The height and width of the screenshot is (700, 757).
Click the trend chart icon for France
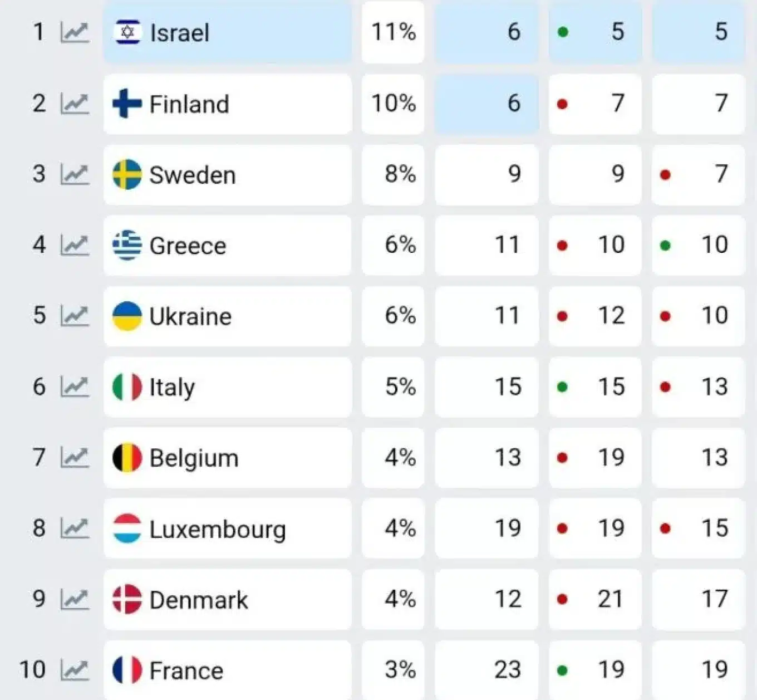[x=75, y=669]
